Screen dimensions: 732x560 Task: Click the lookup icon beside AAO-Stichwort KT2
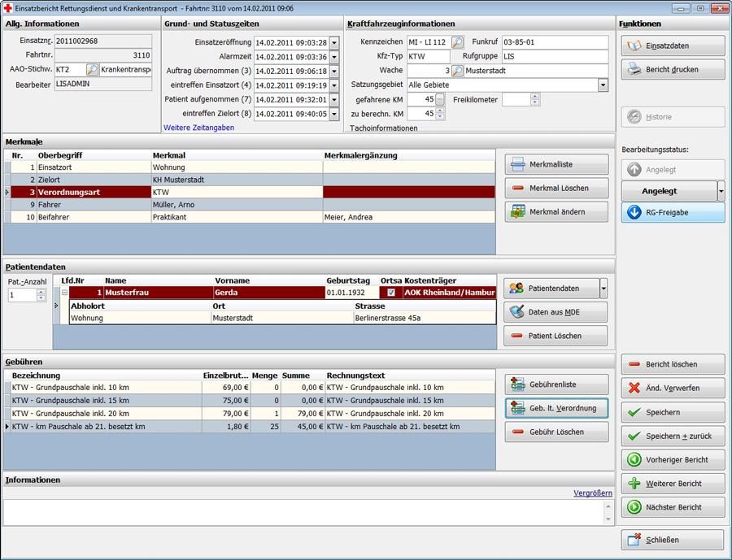coord(92,70)
